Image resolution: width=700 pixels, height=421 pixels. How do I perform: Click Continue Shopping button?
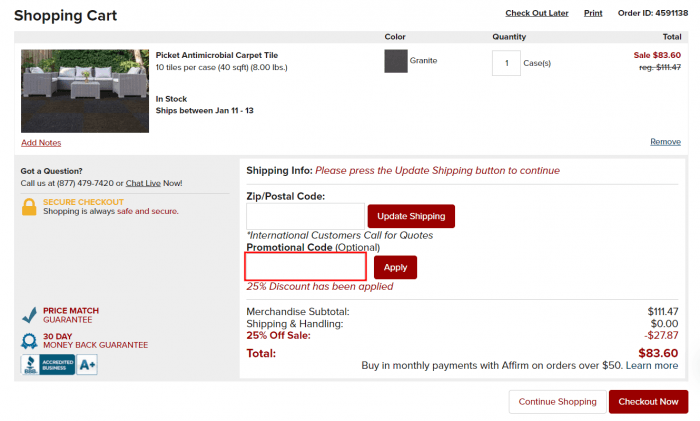[x=558, y=401]
